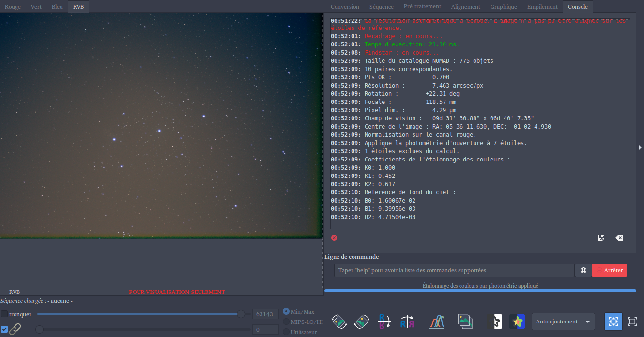
Task: Enable the tronquer checkbox
Action: (x=4, y=314)
